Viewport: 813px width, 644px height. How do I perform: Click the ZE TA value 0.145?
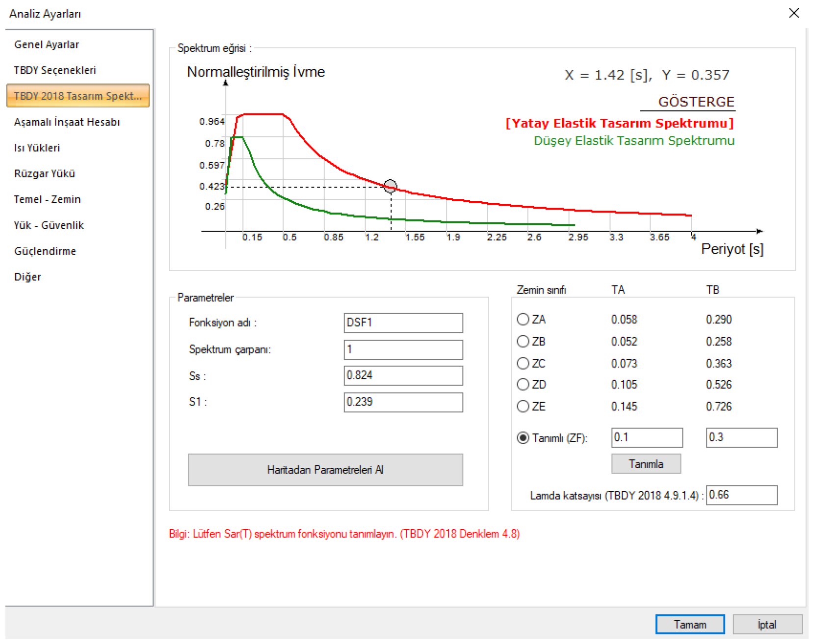coord(624,406)
